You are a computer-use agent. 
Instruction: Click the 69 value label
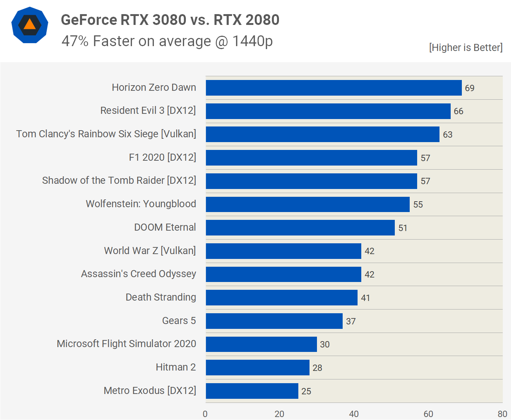tap(469, 88)
